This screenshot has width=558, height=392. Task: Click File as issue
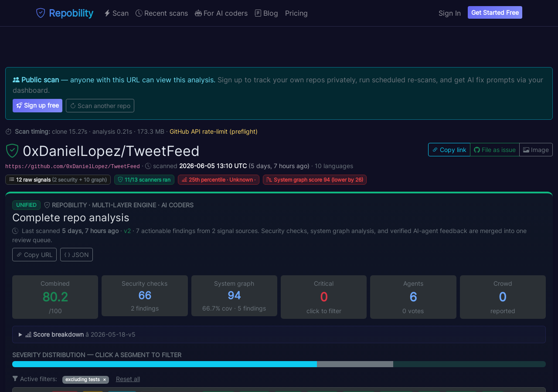click(495, 149)
